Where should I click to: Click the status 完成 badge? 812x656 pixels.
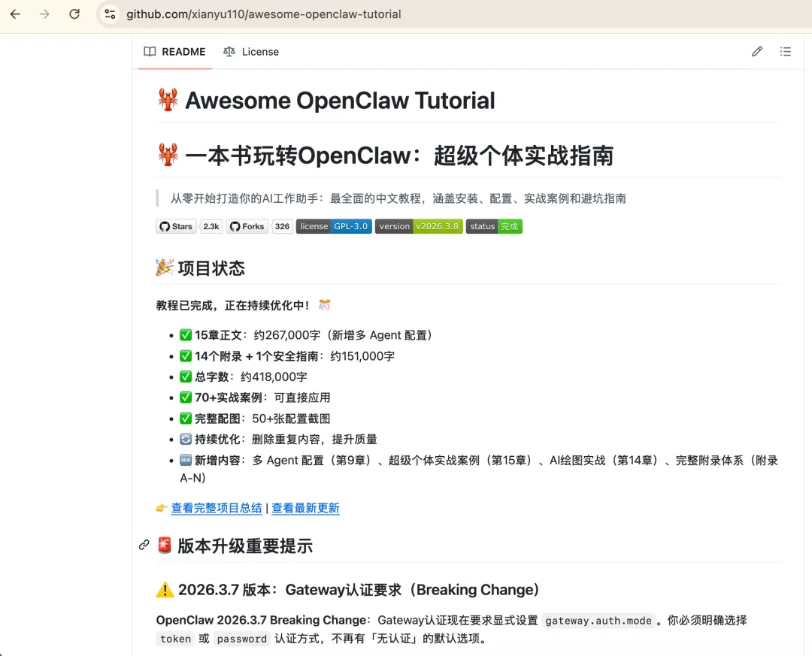click(494, 226)
